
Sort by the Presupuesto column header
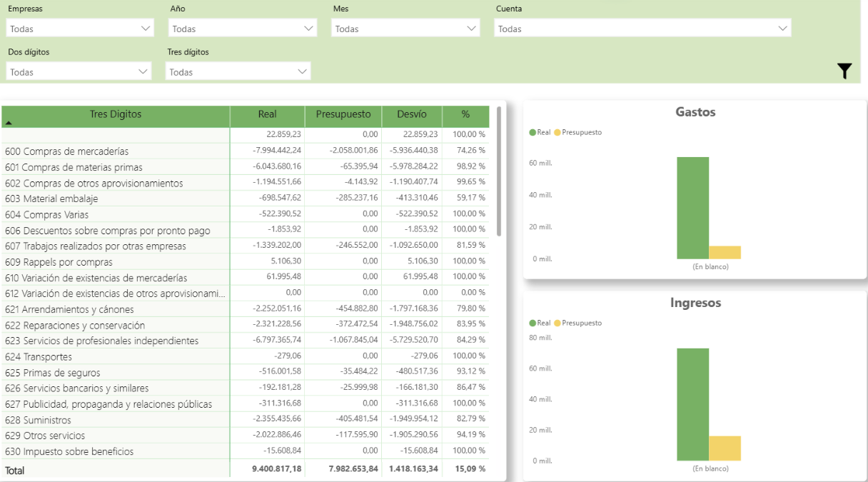[343, 114]
